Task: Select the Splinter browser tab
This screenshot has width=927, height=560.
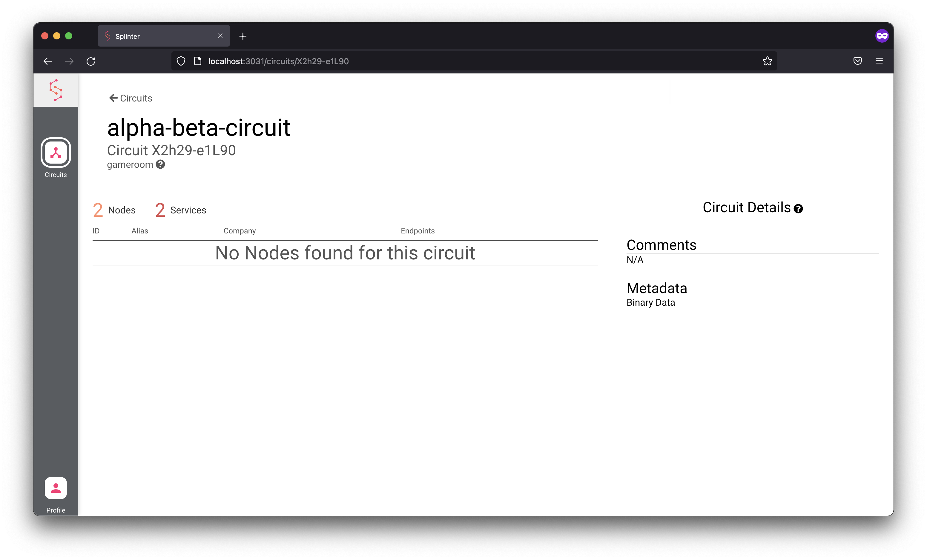Action: coord(164,36)
